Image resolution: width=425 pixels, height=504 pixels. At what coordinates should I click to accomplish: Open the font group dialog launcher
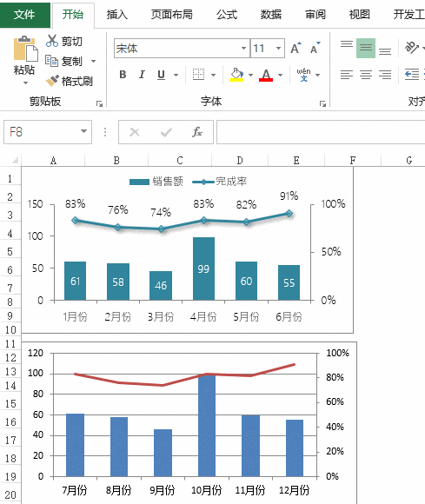(x=322, y=103)
